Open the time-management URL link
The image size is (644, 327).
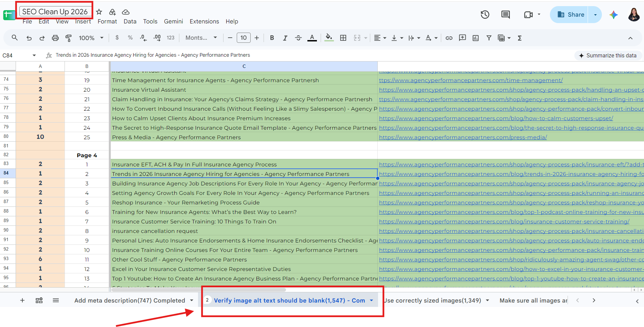pos(471,80)
